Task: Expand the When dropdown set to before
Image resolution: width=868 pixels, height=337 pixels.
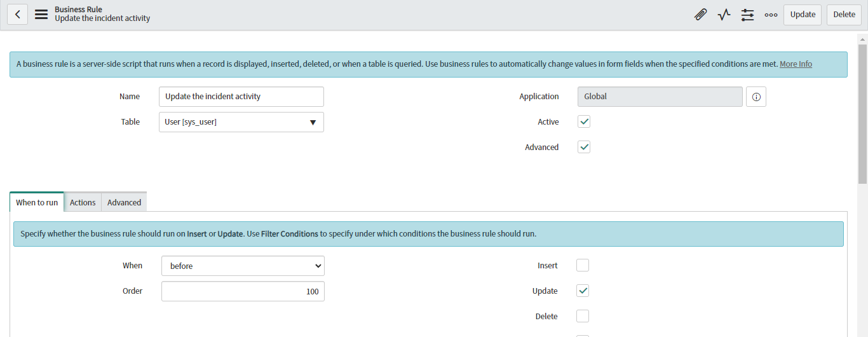Action: pos(243,266)
